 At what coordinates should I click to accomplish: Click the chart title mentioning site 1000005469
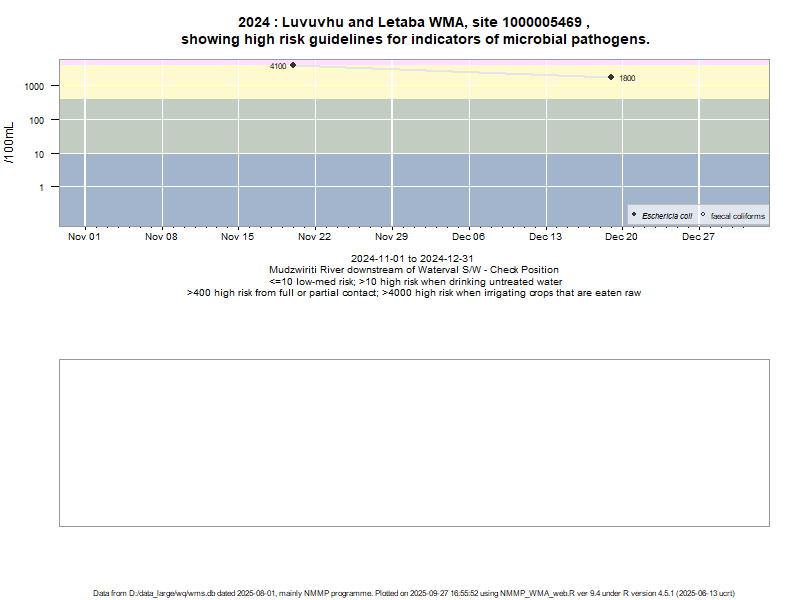tap(414, 31)
